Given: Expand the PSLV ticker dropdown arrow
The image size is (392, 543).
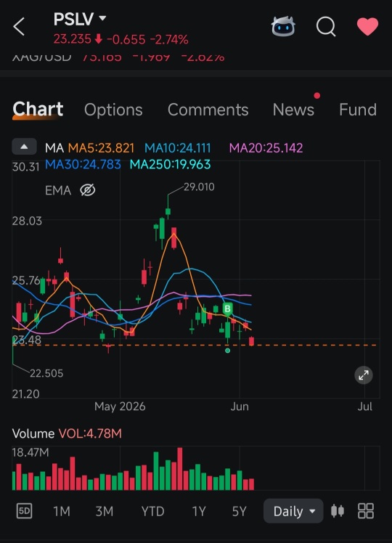Looking at the screenshot, I should (102, 17).
